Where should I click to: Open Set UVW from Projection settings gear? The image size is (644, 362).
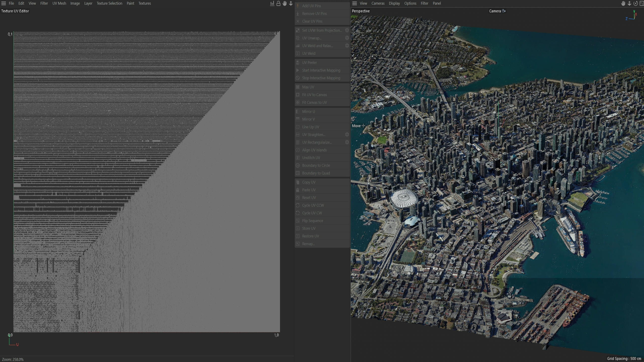[x=347, y=30]
